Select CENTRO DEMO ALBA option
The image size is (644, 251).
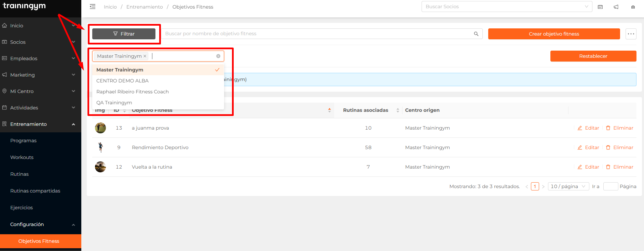158,81
